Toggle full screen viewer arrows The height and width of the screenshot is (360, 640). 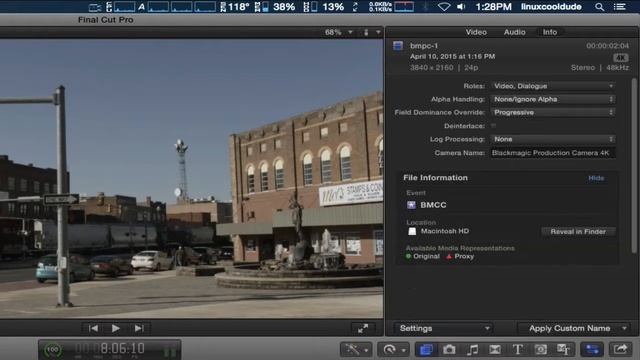(363, 328)
